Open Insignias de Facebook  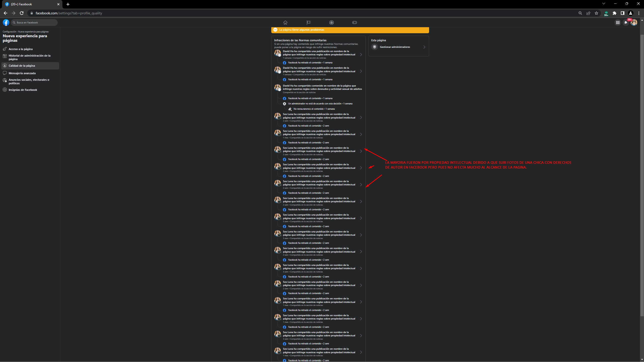point(30,90)
